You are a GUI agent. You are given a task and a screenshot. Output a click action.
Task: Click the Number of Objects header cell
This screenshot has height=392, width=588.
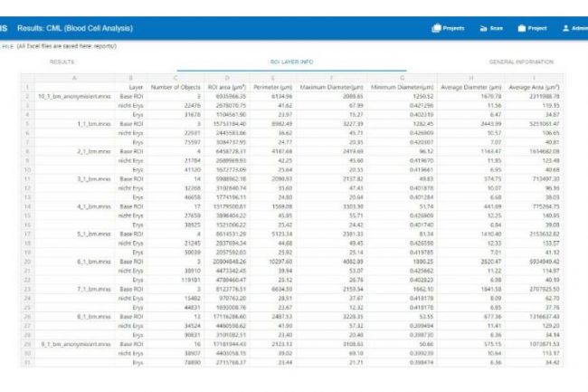point(176,87)
